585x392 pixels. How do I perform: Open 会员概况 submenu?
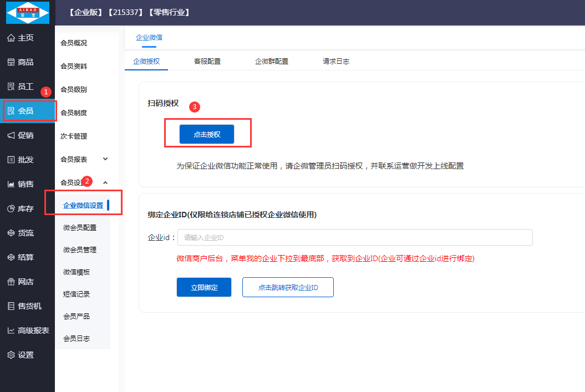click(74, 43)
